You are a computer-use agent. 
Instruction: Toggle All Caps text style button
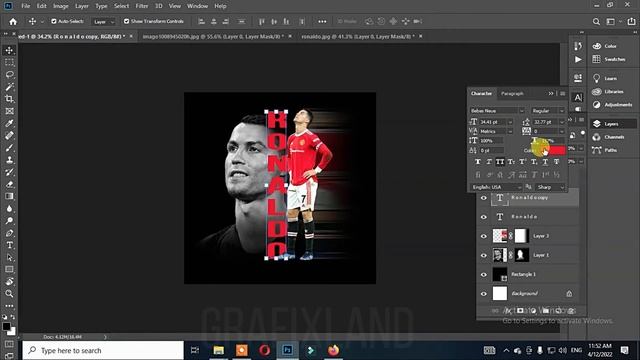[x=500, y=162]
